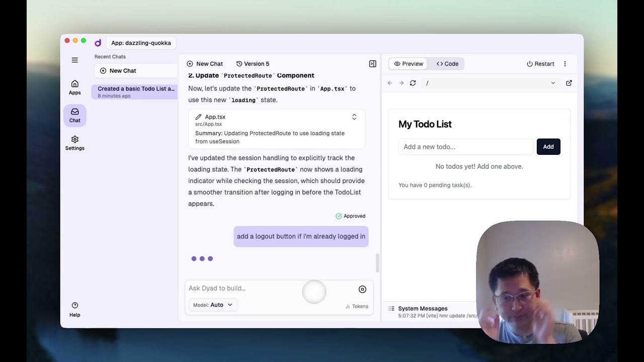
Task: Go forward in the preview browser
Action: (x=401, y=83)
